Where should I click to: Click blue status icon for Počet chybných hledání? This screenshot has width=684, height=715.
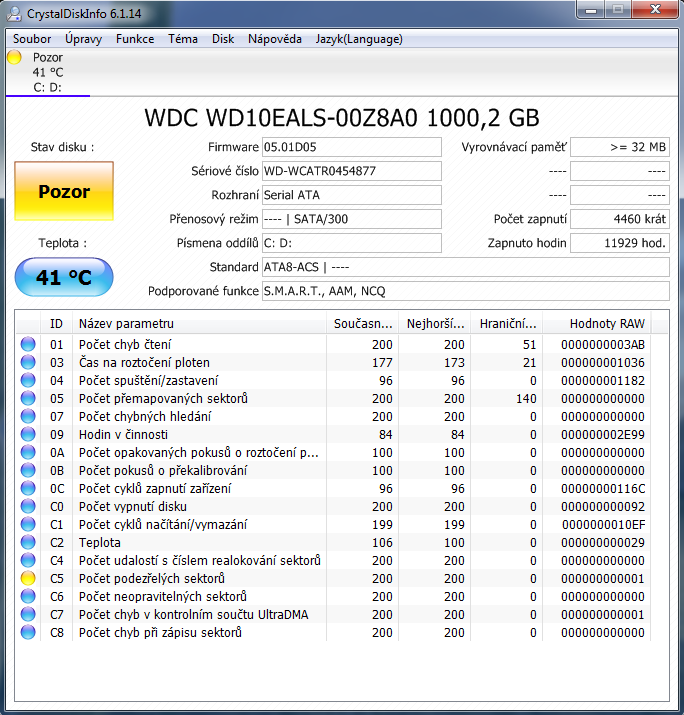click(28, 416)
